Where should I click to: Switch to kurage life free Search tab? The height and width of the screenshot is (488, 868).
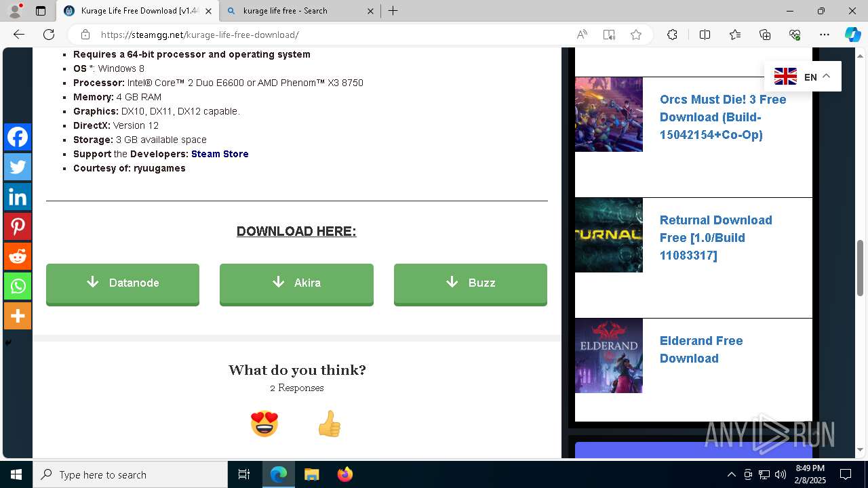(x=300, y=11)
